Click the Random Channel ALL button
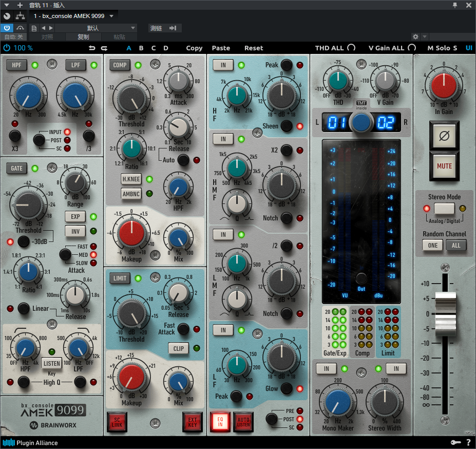The width and height of the screenshot is (476, 449). pyautogui.click(x=456, y=246)
